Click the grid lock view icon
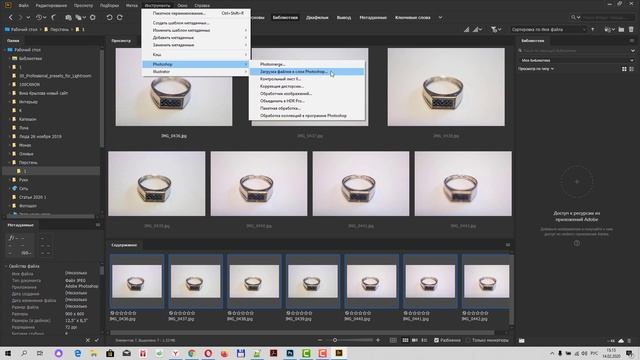Screen dimensions: 640x360 pos(393,340)
